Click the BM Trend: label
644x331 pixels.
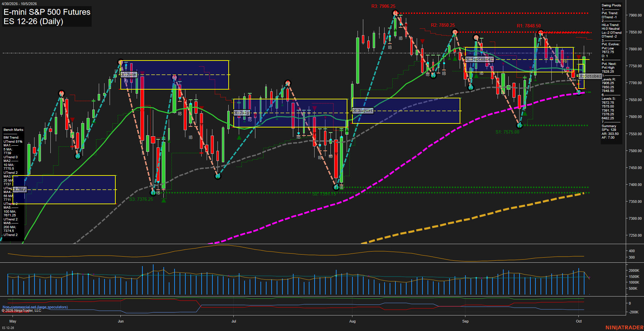(x=11, y=138)
